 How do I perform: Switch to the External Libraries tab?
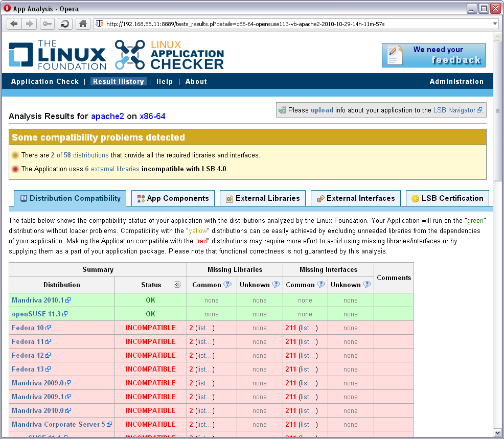(x=263, y=198)
